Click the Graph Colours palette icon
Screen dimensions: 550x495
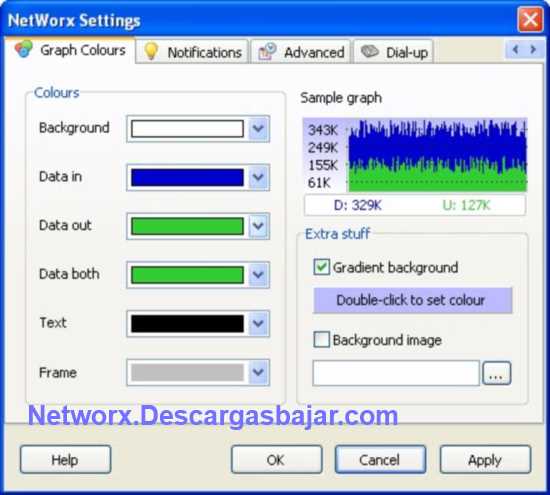[x=24, y=49]
